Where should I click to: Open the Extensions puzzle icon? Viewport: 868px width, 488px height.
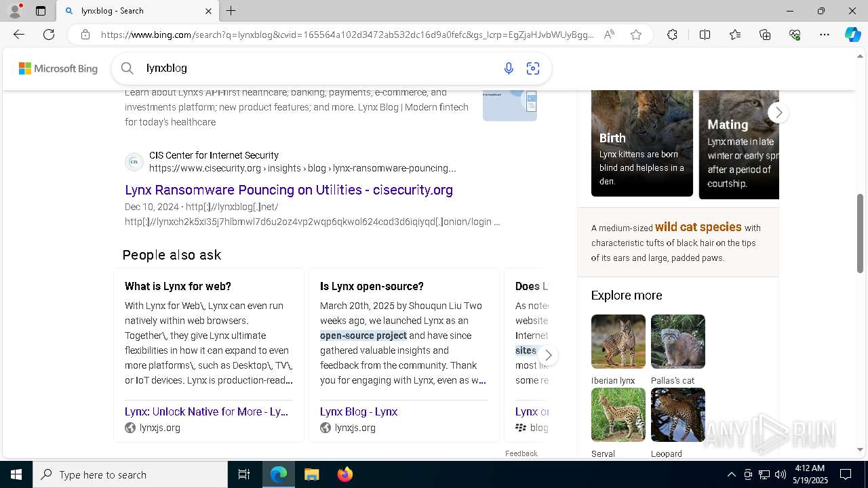(x=672, y=35)
